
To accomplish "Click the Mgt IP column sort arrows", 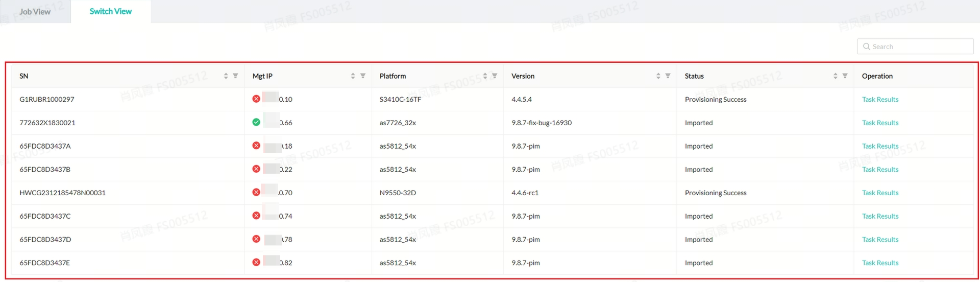I will coord(353,76).
